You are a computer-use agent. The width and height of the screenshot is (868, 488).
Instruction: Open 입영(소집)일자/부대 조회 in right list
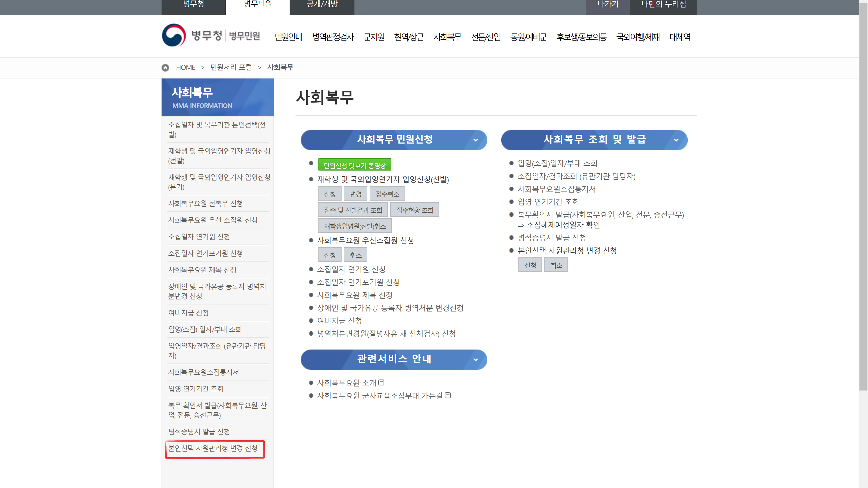pyautogui.click(x=558, y=163)
